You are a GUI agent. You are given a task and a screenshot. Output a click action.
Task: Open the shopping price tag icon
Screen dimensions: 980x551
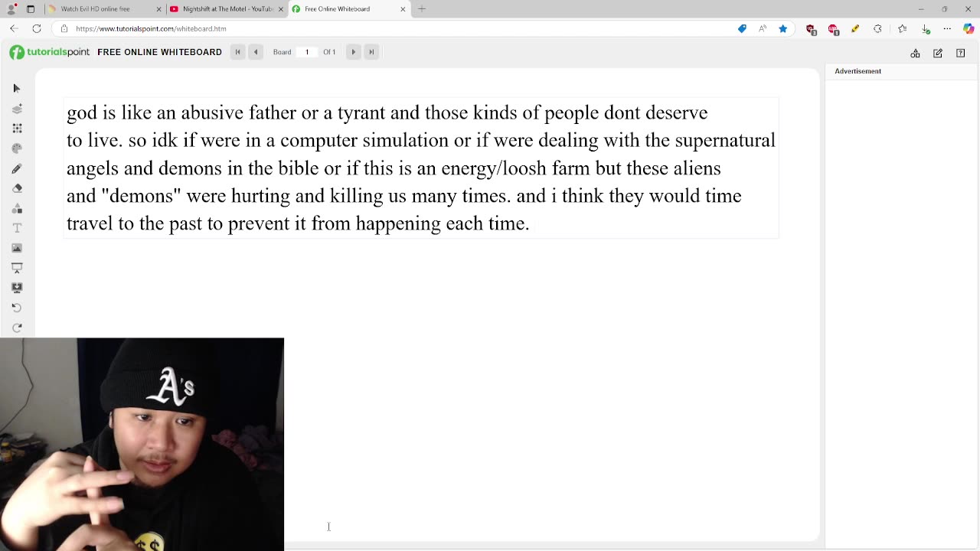click(742, 29)
